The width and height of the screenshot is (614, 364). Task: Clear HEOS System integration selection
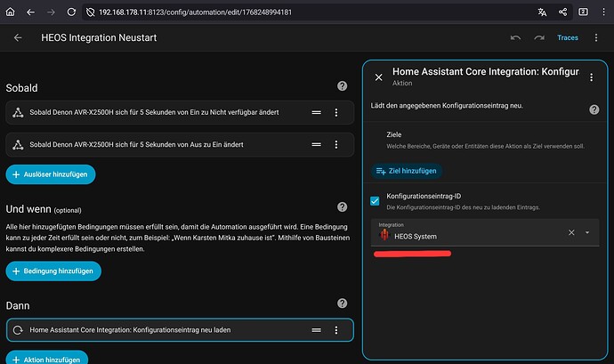[571, 233]
